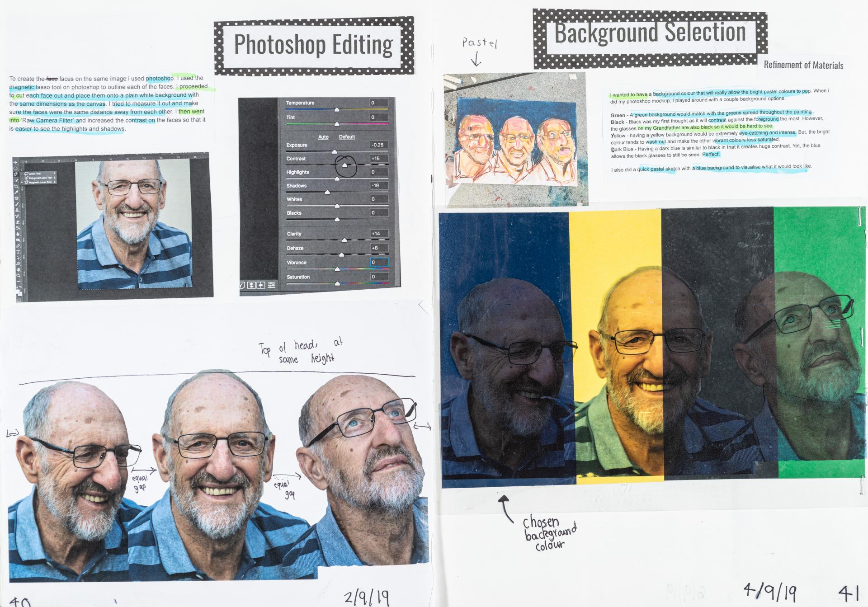Click the Default link in Camera Raw

pos(347,137)
